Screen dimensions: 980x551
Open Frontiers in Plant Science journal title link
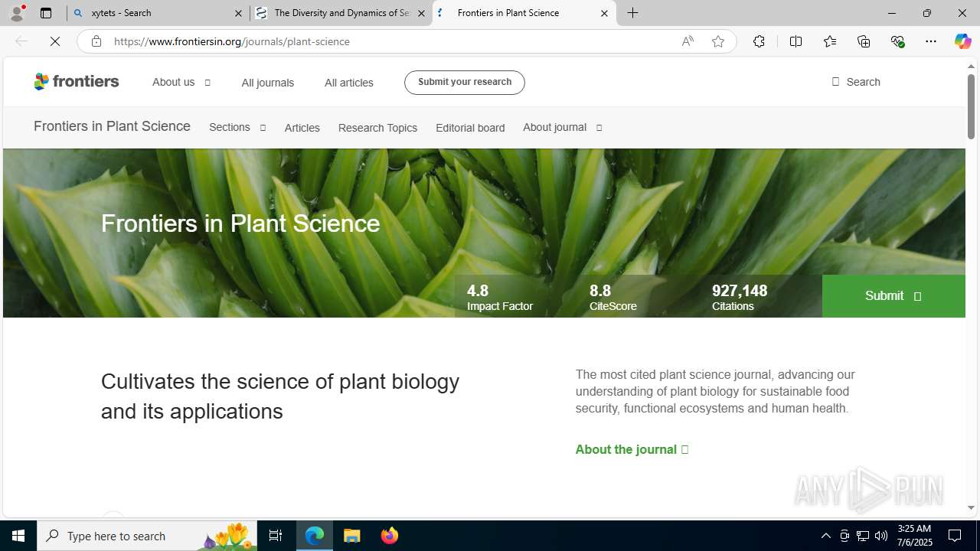coord(112,126)
